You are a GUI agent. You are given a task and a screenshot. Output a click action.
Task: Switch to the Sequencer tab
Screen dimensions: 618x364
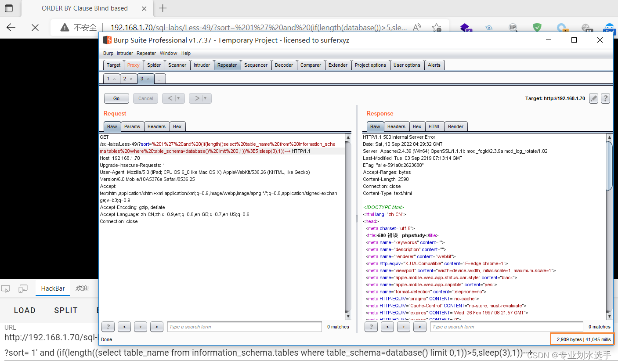click(256, 65)
